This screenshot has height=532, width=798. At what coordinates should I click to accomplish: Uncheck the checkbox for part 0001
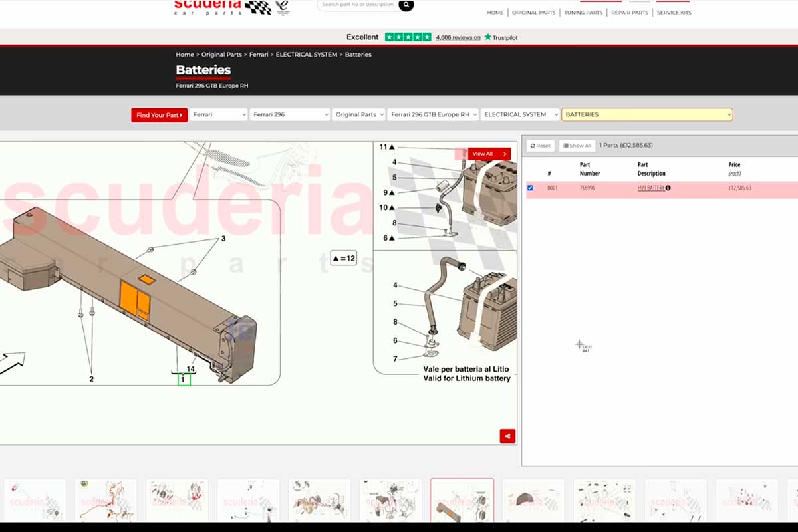(530, 188)
